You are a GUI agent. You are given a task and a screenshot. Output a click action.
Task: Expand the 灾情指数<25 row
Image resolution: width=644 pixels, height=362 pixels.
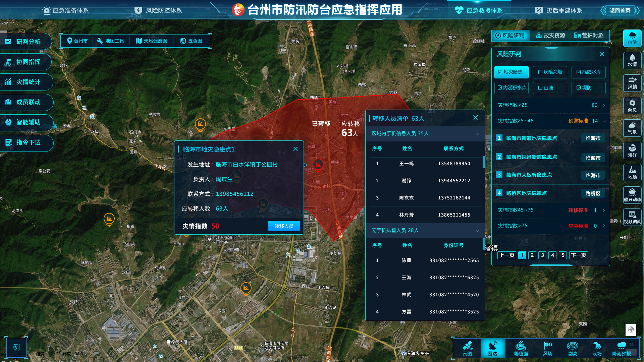pyautogui.click(x=603, y=105)
